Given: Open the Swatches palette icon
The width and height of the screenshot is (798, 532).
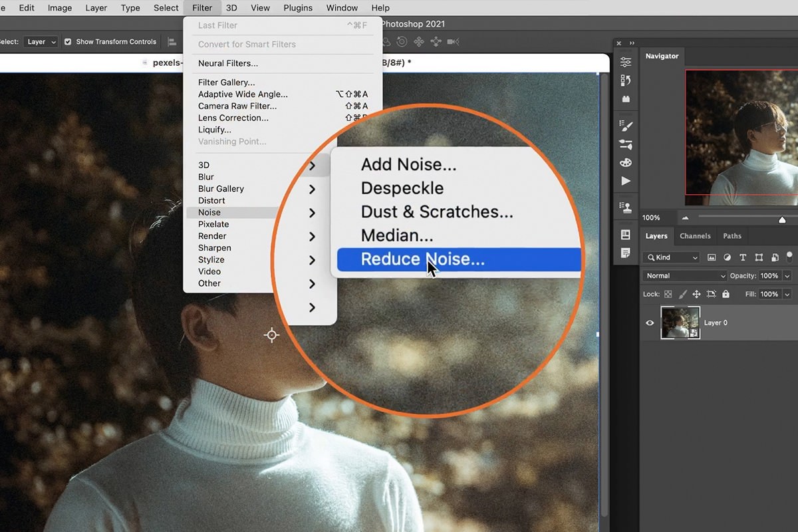Looking at the screenshot, I should coord(626,162).
